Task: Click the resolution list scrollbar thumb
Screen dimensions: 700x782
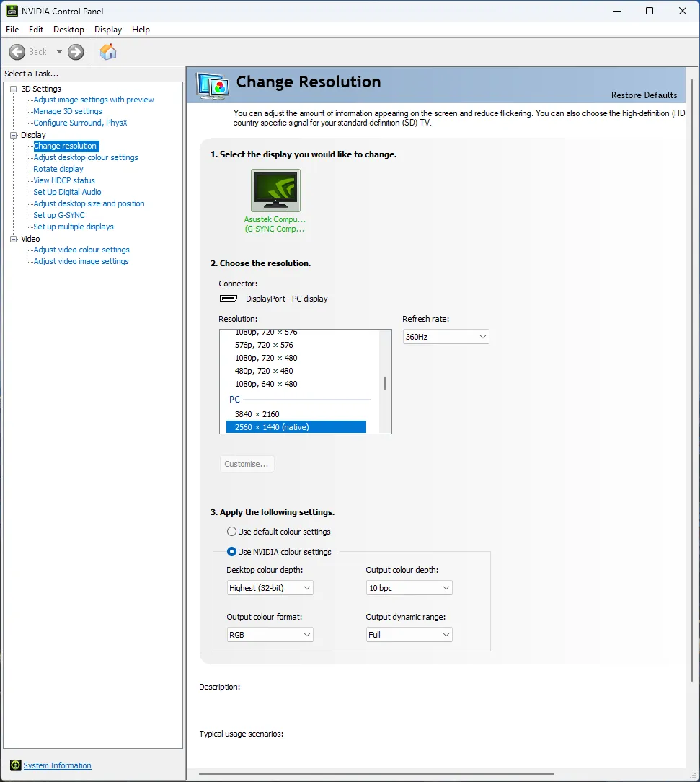Action: [x=385, y=382]
